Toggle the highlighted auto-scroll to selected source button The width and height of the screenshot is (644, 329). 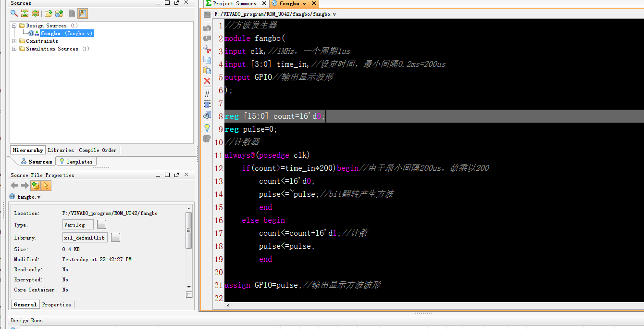[x=83, y=13]
